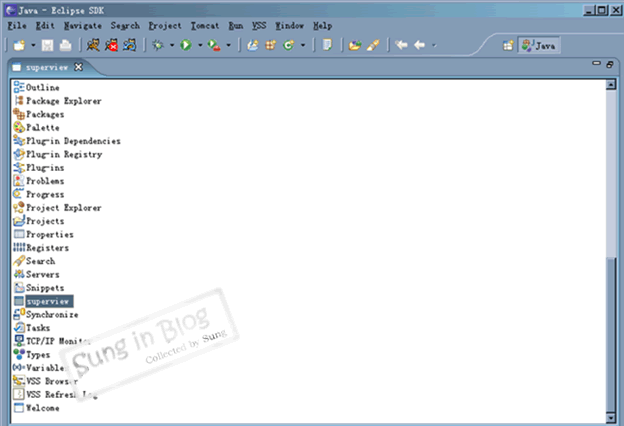Close the superview tab

click(79, 67)
